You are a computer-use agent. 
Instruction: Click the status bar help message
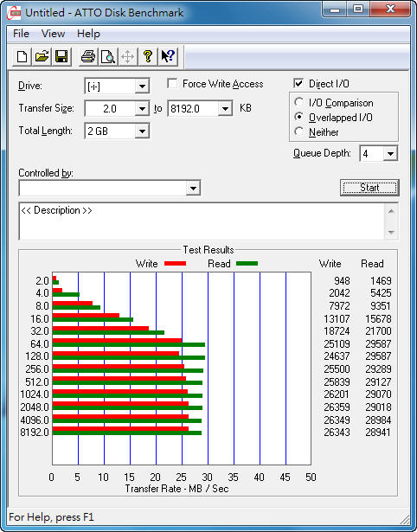point(51,517)
